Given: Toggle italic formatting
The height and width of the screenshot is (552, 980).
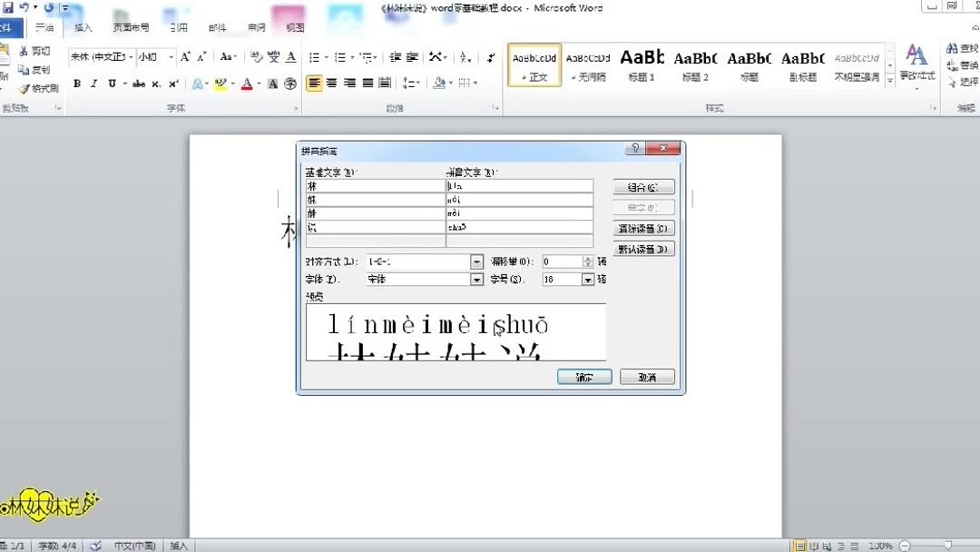Looking at the screenshot, I should pos(93,84).
